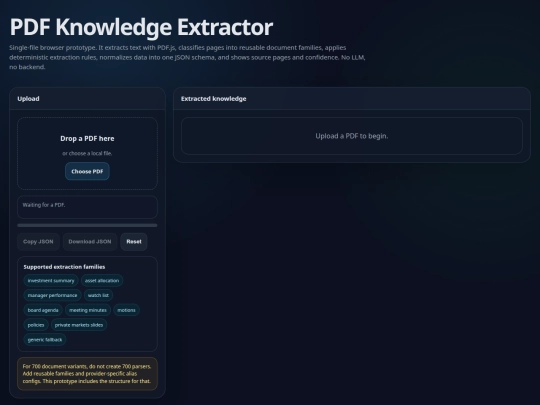The image size is (540, 405).
Task: Click the 'Waiting for a PDF.' status box
Action: [87, 207]
